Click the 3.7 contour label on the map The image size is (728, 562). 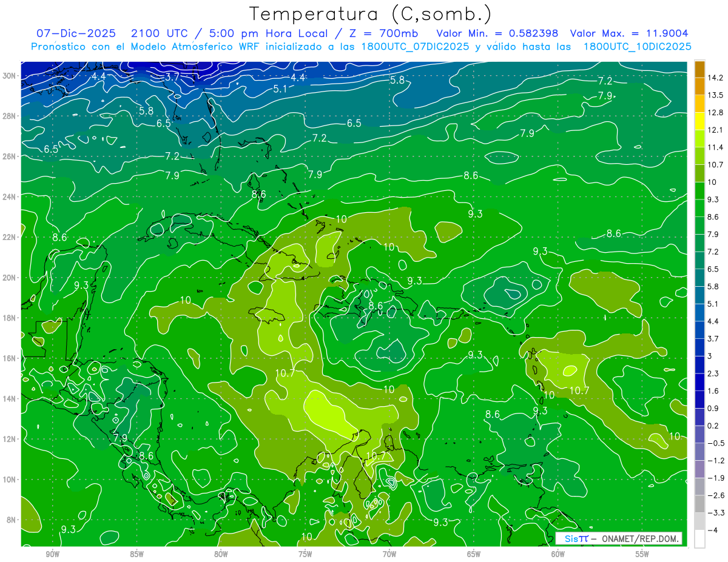click(x=172, y=77)
